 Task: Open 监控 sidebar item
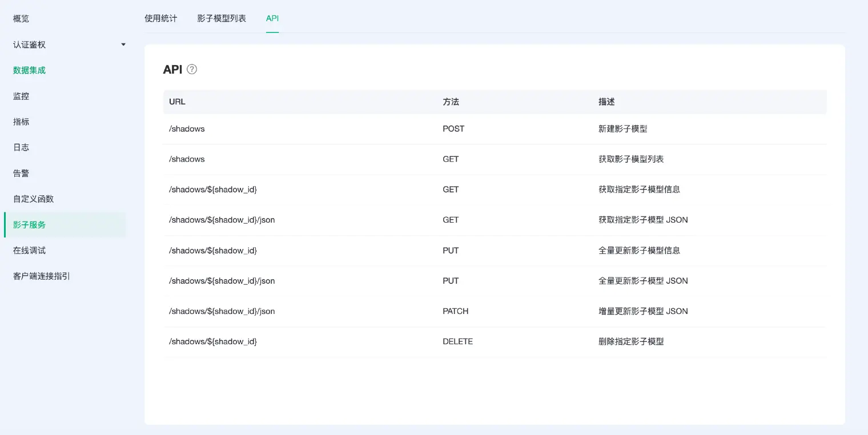click(21, 96)
